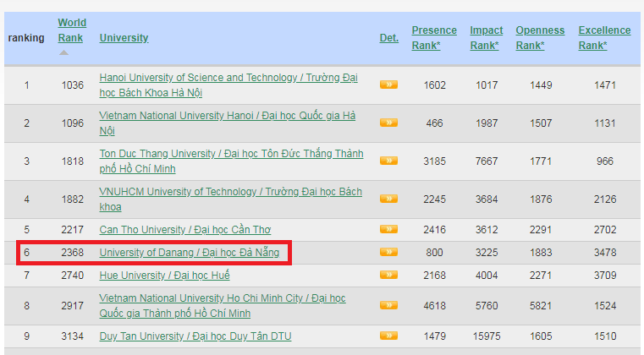Select world rank value 2368
This screenshot has width=644, height=355.
72,253
